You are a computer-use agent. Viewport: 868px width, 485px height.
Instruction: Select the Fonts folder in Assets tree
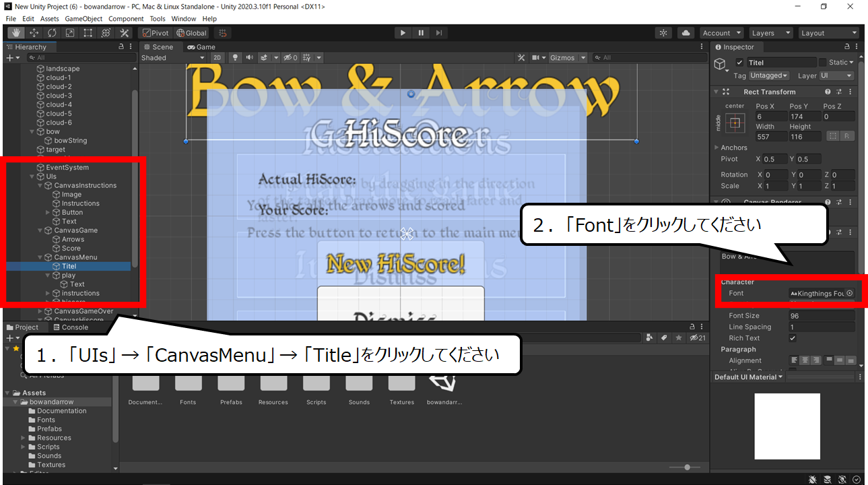click(46, 420)
